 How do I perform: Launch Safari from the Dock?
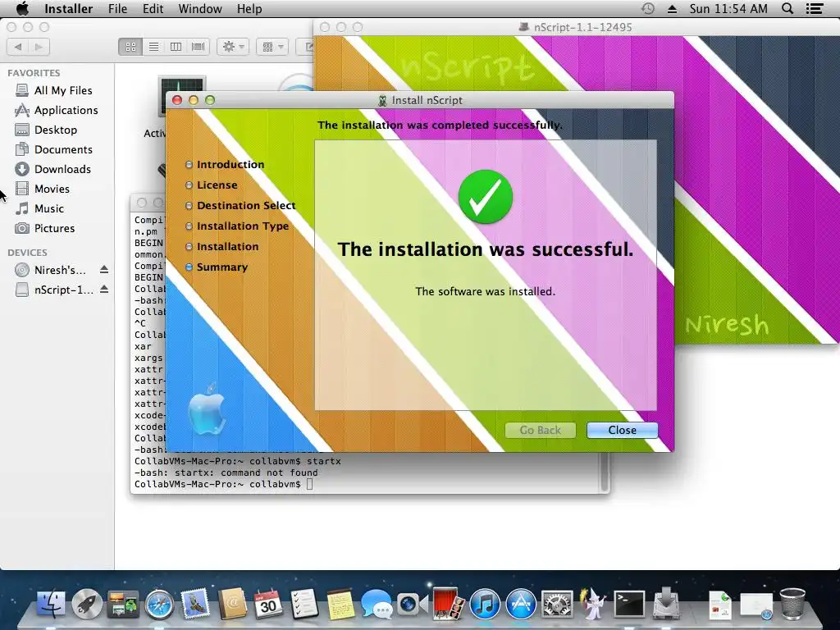[x=159, y=605]
